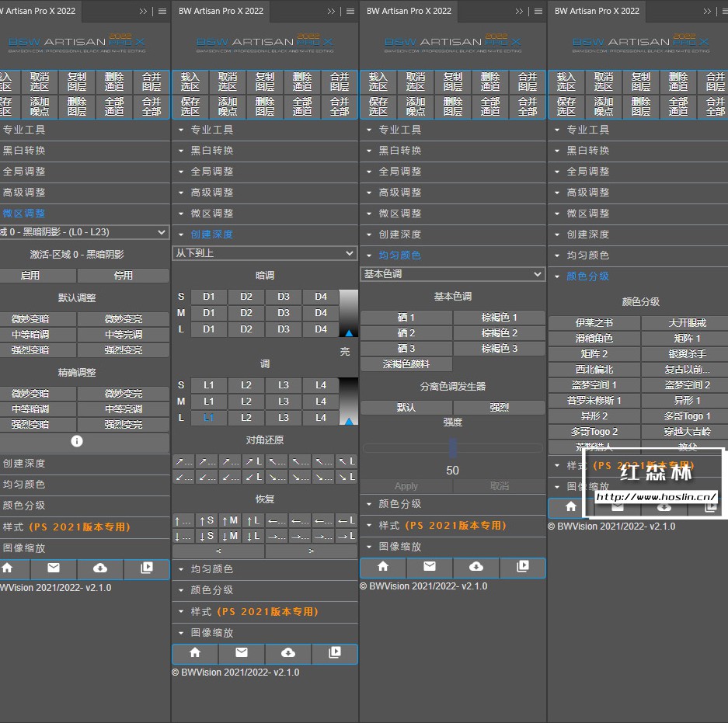This screenshot has width=728, height=723.
Task: Open the 基本色调 dropdown
Action: tap(452, 274)
